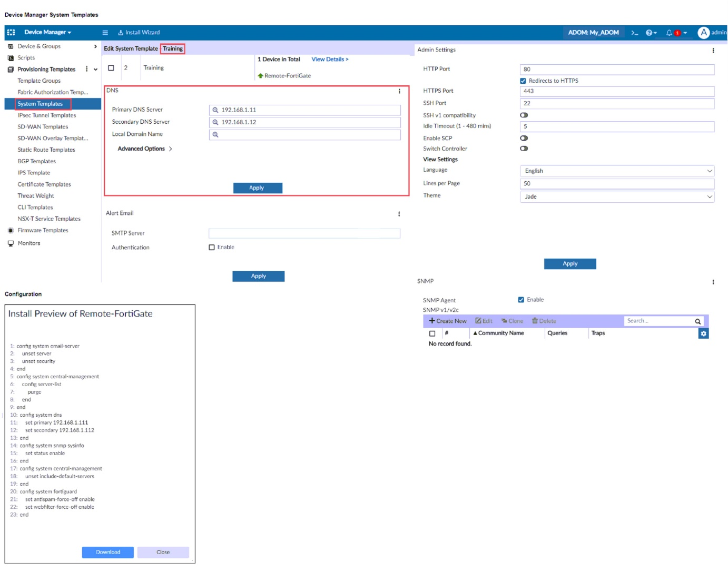Click lookup icon in Secondary DNS Server field
Viewport: 728px width, 571px height.
215,122
